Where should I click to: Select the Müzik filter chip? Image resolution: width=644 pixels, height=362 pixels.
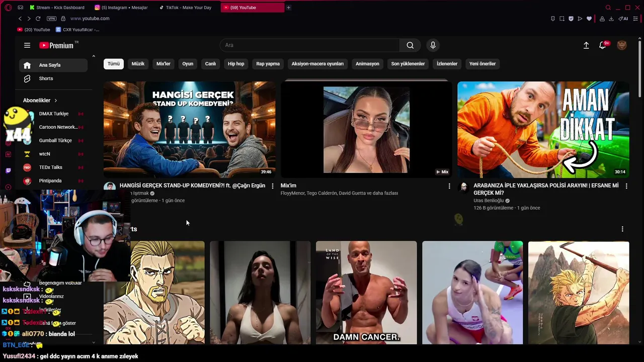[x=138, y=64]
